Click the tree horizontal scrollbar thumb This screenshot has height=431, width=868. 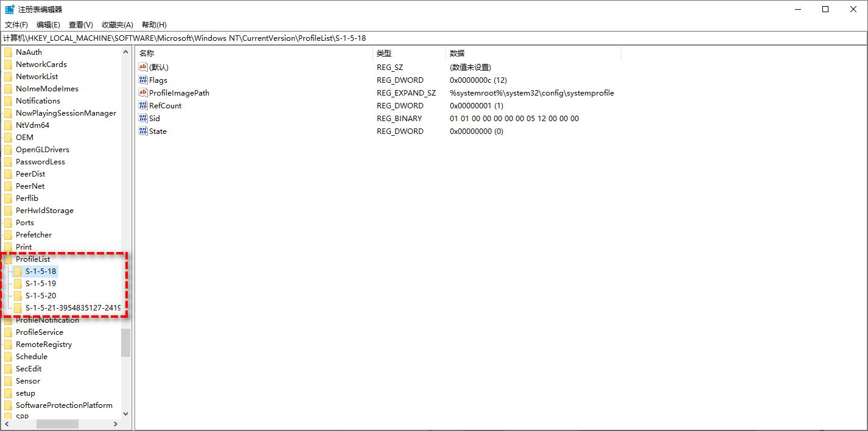[57, 424]
